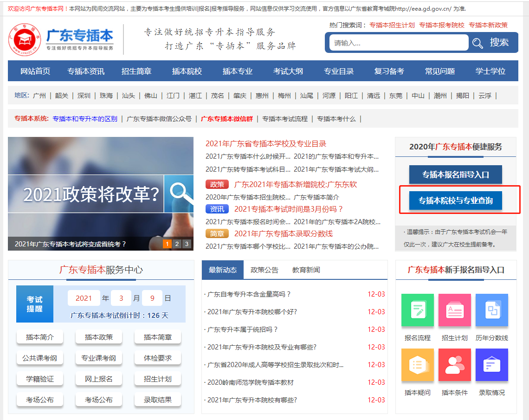Select 深圳 in the region list

coord(84,96)
